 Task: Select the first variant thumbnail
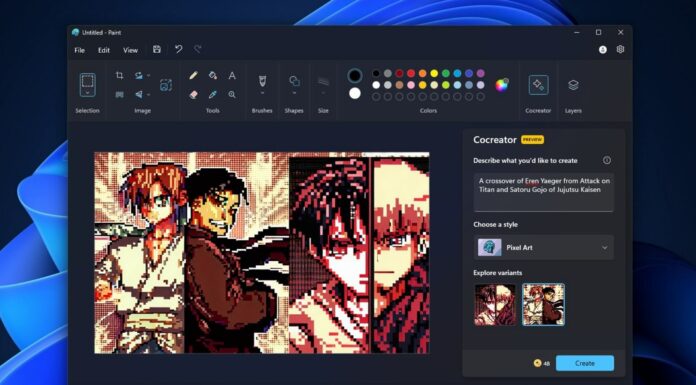click(495, 305)
